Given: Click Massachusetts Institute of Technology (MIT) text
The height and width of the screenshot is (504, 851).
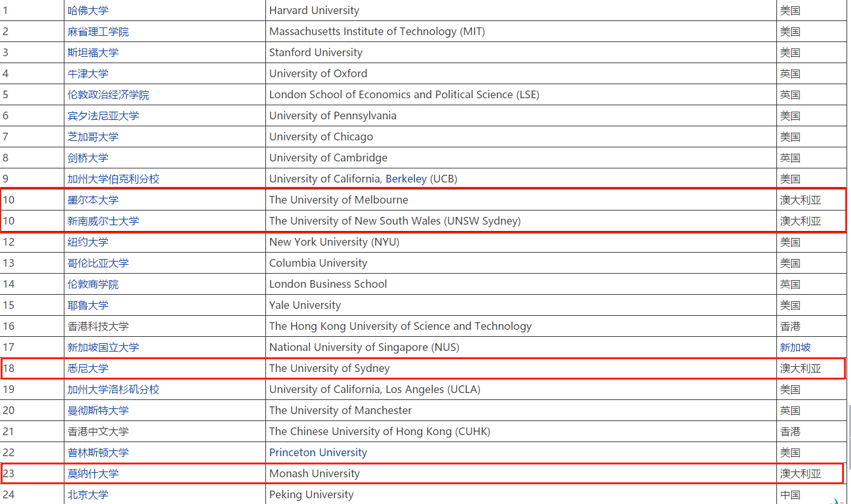Looking at the screenshot, I should (377, 31).
